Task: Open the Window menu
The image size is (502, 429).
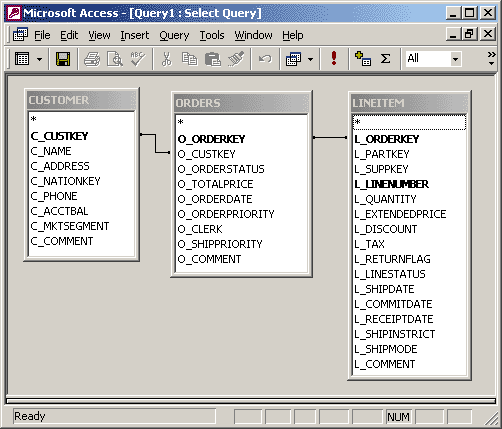Action: click(253, 35)
